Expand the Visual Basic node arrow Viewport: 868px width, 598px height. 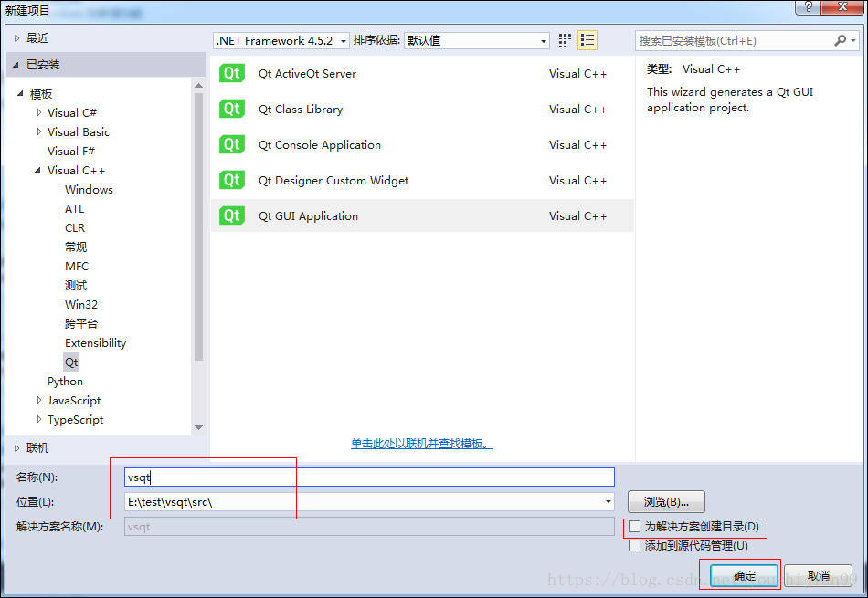pos(38,132)
